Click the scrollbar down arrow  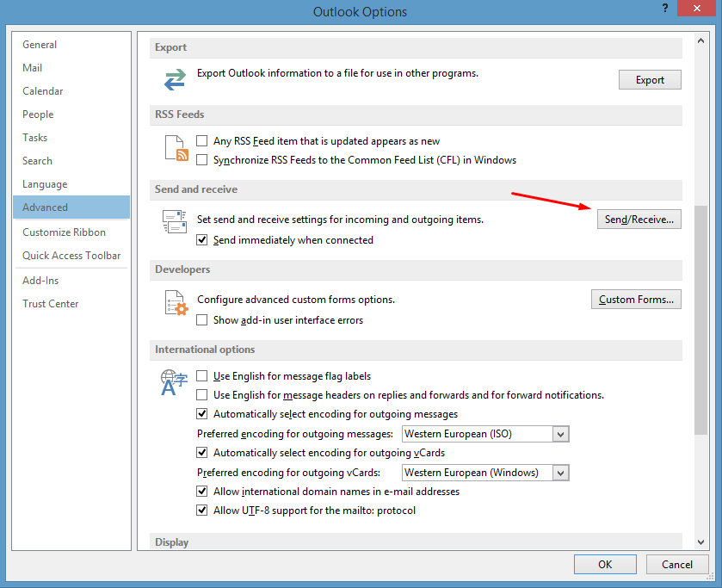(x=700, y=542)
